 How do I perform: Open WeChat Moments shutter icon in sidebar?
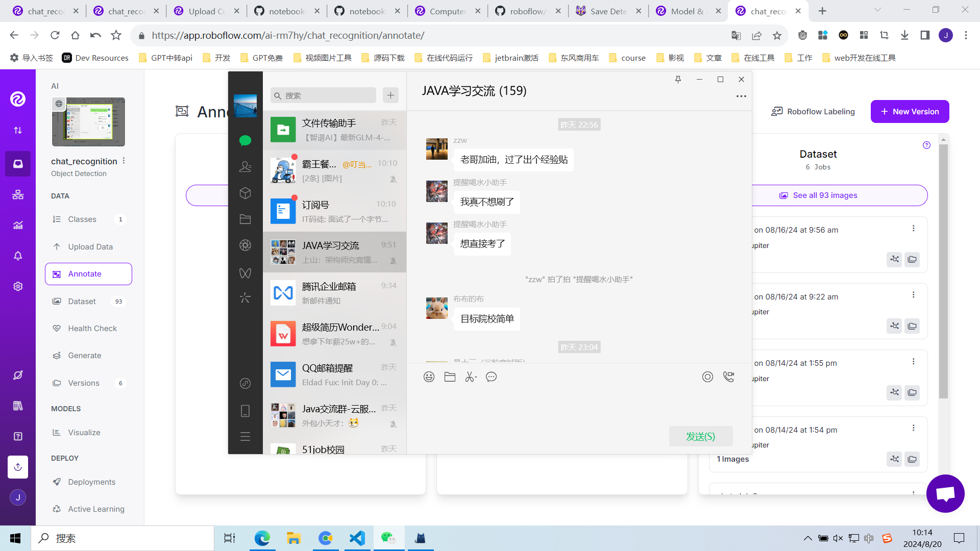[x=245, y=245]
